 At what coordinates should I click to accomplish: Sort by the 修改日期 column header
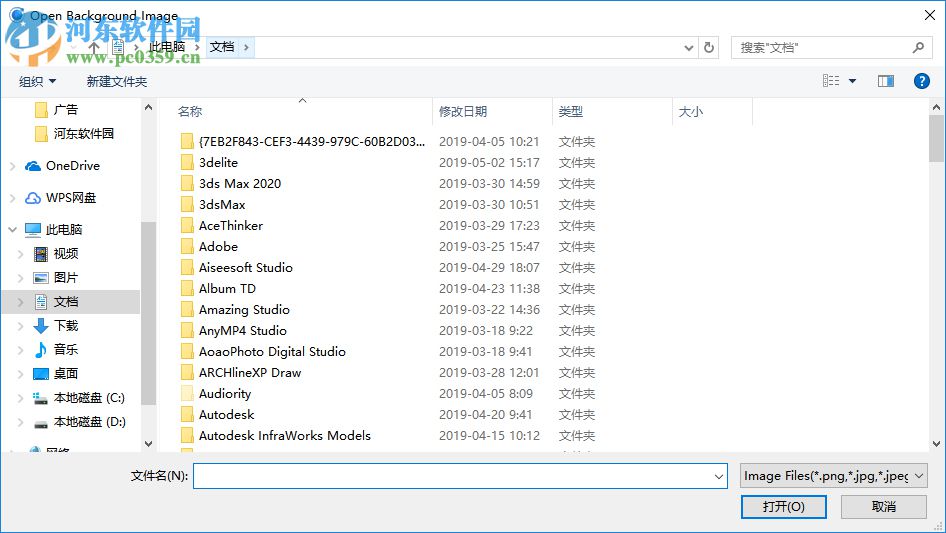click(463, 112)
